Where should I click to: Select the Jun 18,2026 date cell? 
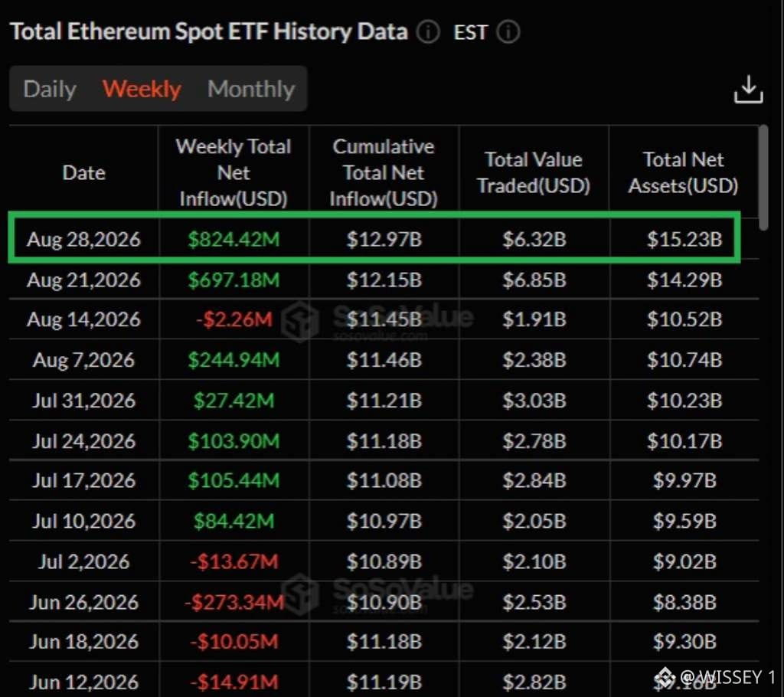pos(84,642)
